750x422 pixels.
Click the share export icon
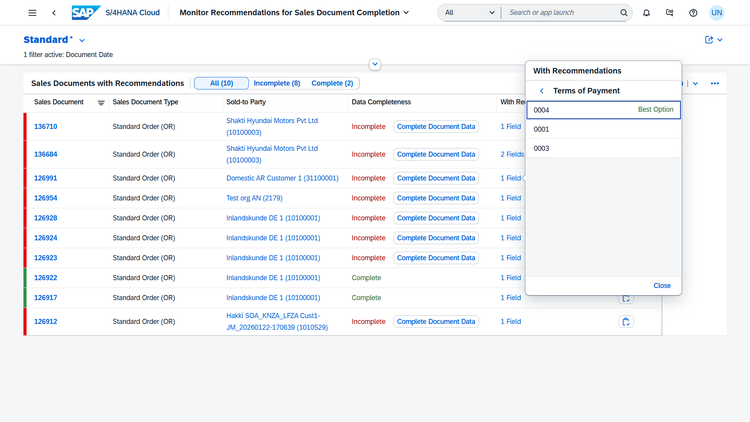(x=709, y=40)
